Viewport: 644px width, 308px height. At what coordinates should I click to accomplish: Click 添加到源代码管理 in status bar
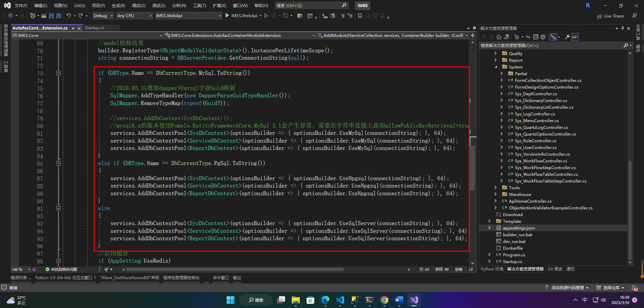point(567,288)
